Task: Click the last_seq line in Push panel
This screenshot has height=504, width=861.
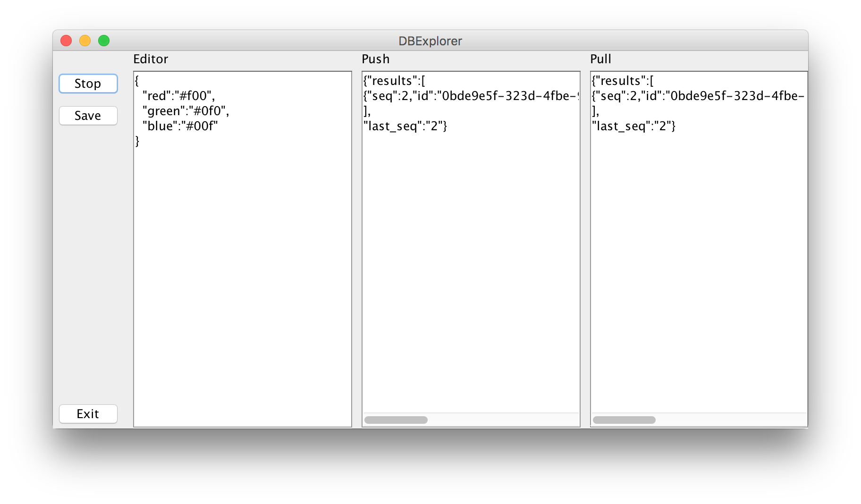Action: pos(405,126)
